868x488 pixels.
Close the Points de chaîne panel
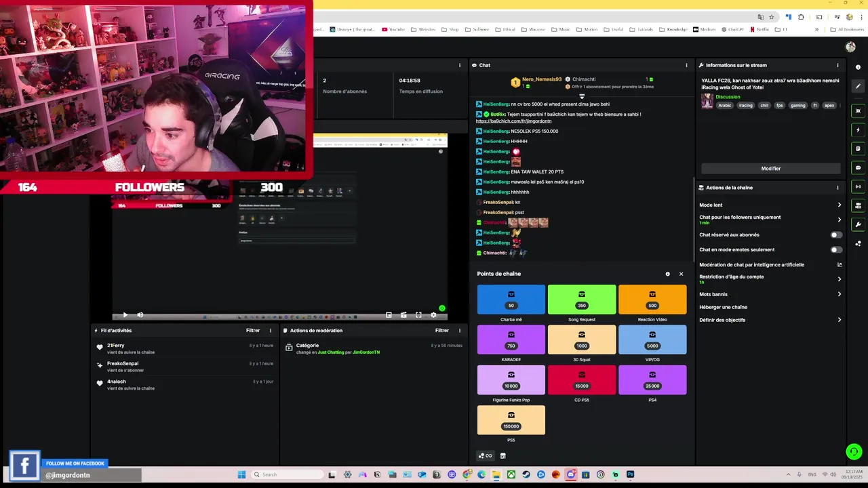tap(681, 274)
